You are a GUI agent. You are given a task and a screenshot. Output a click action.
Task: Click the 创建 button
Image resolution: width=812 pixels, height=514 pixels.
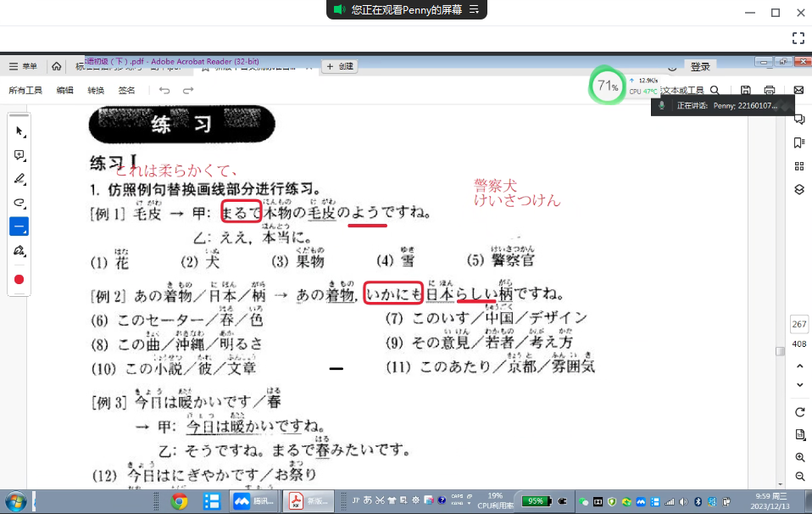pyautogui.click(x=340, y=66)
